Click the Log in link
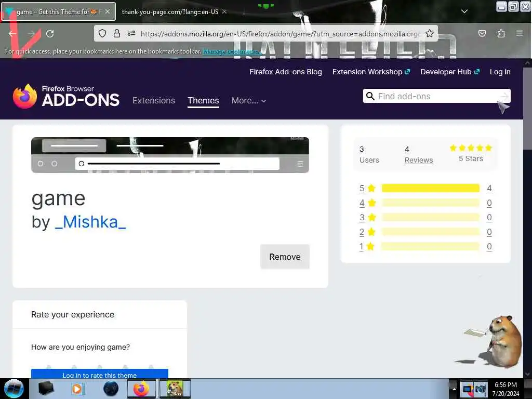The image size is (532, 399). coord(500,72)
